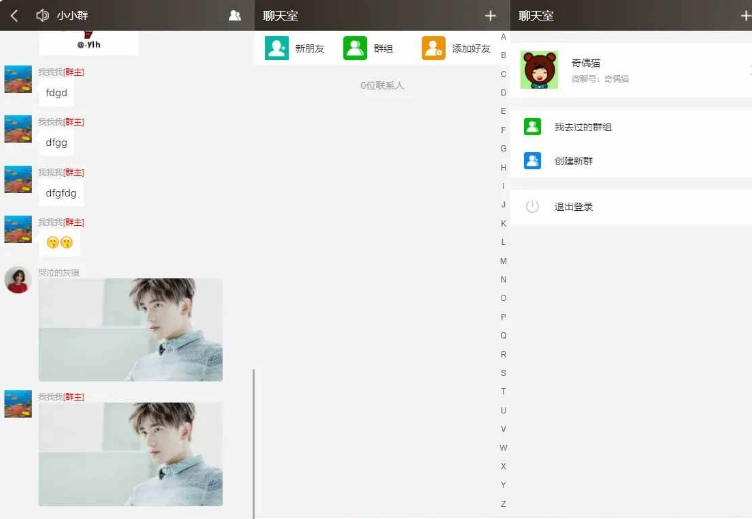Click the plus icon above 奇偶猫 profile
This screenshot has width=752, height=519.
[744, 15]
